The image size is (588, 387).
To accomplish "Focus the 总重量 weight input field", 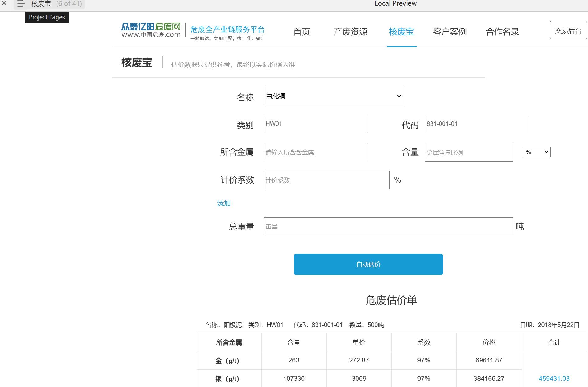I will coord(388,227).
